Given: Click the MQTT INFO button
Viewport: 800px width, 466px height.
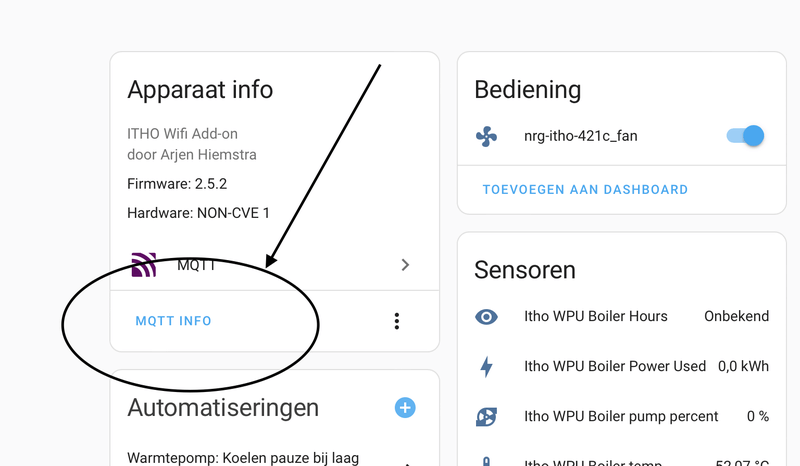Looking at the screenshot, I should [174, 321].
